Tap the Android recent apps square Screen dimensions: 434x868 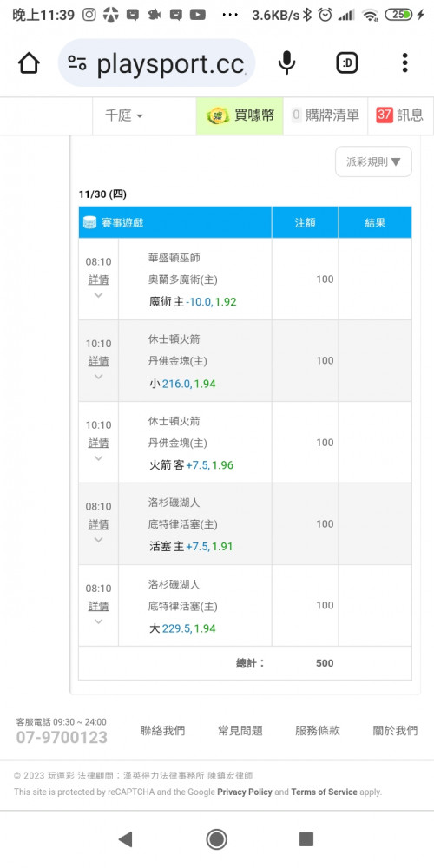click(x=306, y=839)
